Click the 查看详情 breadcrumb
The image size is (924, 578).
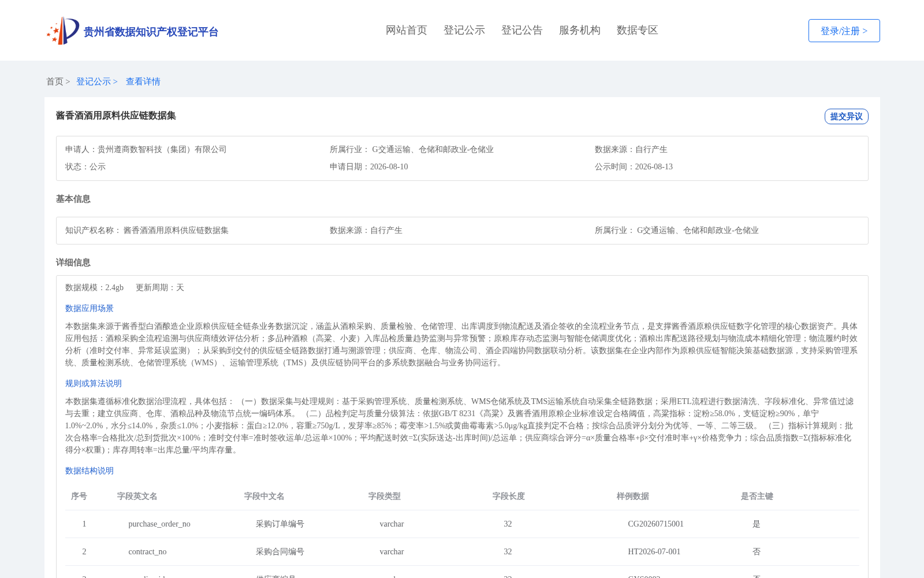tap(143, 81)
